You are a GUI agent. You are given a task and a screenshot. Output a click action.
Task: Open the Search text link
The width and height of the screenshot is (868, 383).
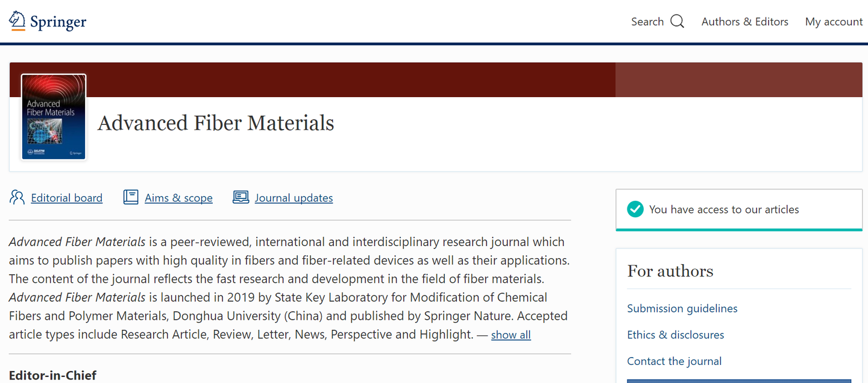pyautogui.click(x=647, y=22)
